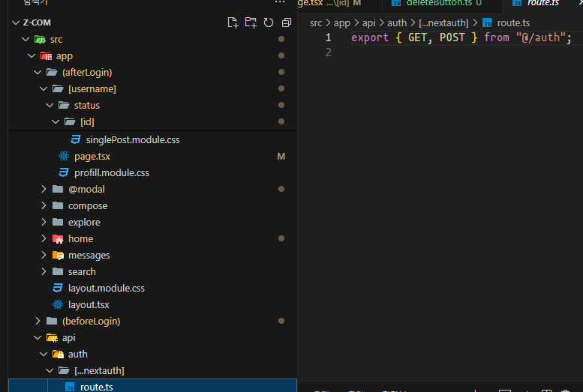
Task: Open profill.module.css file
Action: (x=112, y=173)
